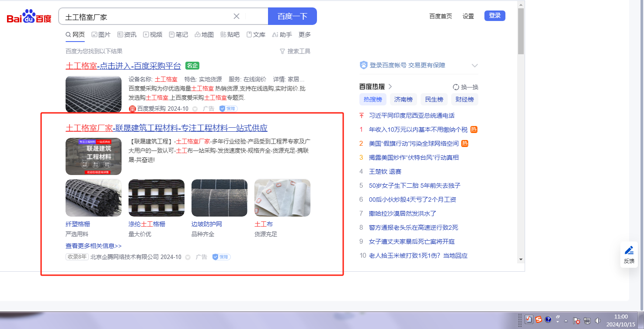644x329 pixels.
Task: Switch to the 财经榜 tab
Action: click(x=465, y=99)
